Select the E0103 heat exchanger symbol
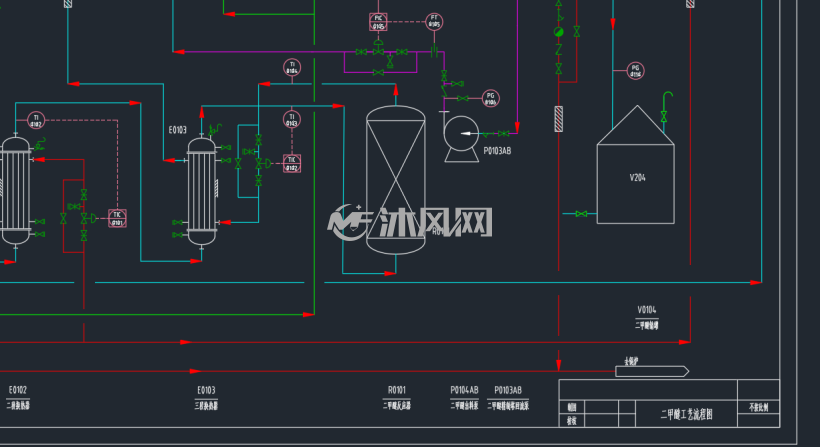Image resolution: width=820 pixels, height=447 pixels. 202,191
